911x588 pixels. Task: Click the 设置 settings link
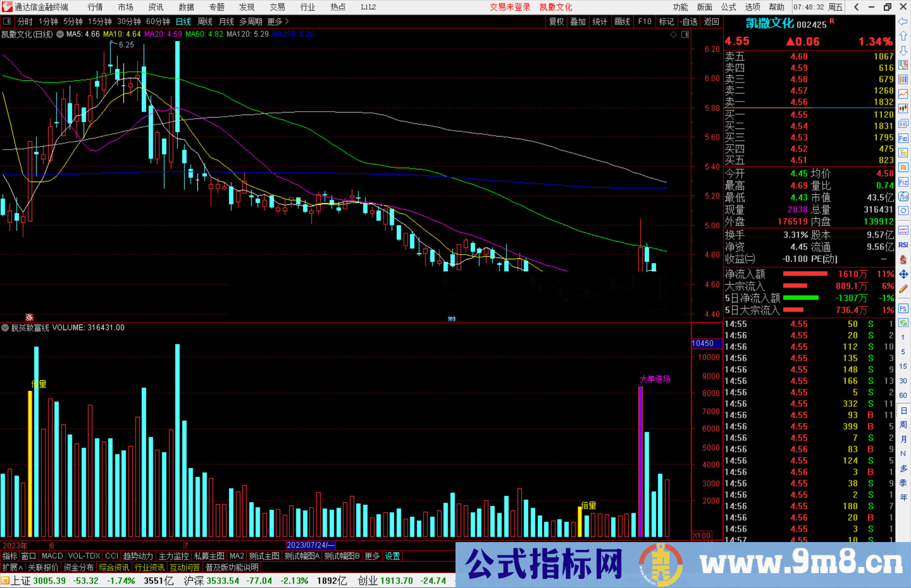click(x=392, y=556)
